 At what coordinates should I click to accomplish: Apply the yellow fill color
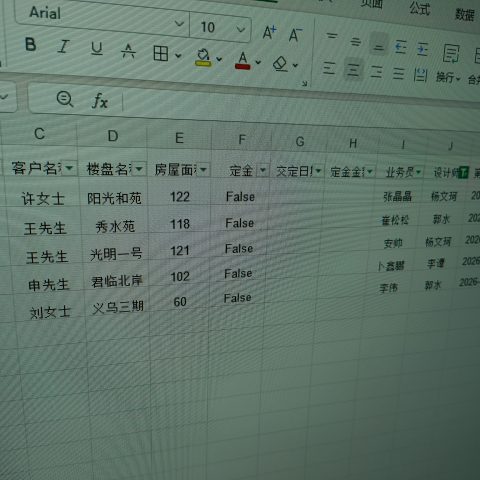coord(203,57)
